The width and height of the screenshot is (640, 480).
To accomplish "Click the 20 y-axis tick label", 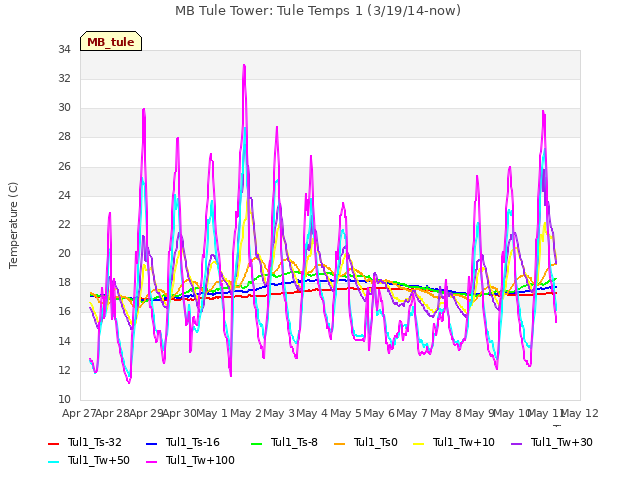I will click(x=64, y=253).
